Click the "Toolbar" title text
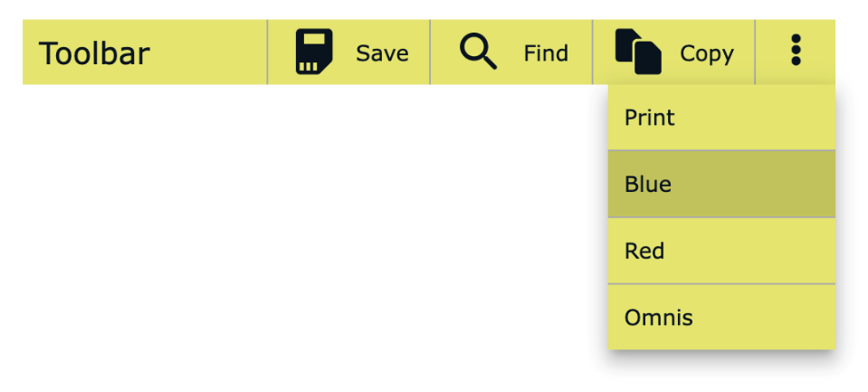 94,53
